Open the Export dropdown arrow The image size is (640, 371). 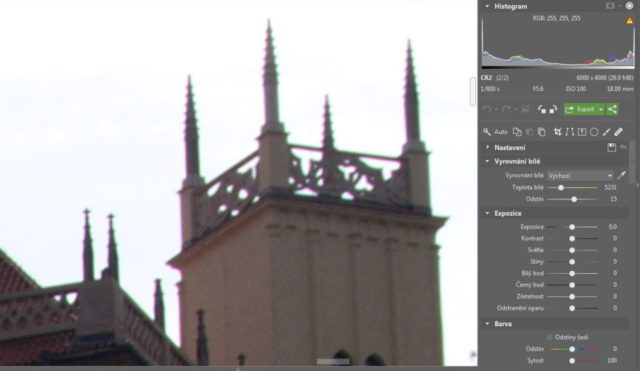point(601,109)
